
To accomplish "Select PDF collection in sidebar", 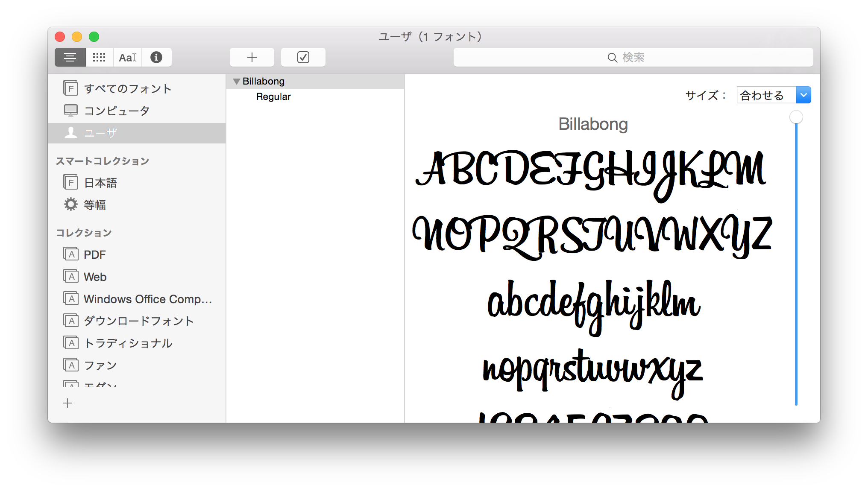I will tap(95, 254).
